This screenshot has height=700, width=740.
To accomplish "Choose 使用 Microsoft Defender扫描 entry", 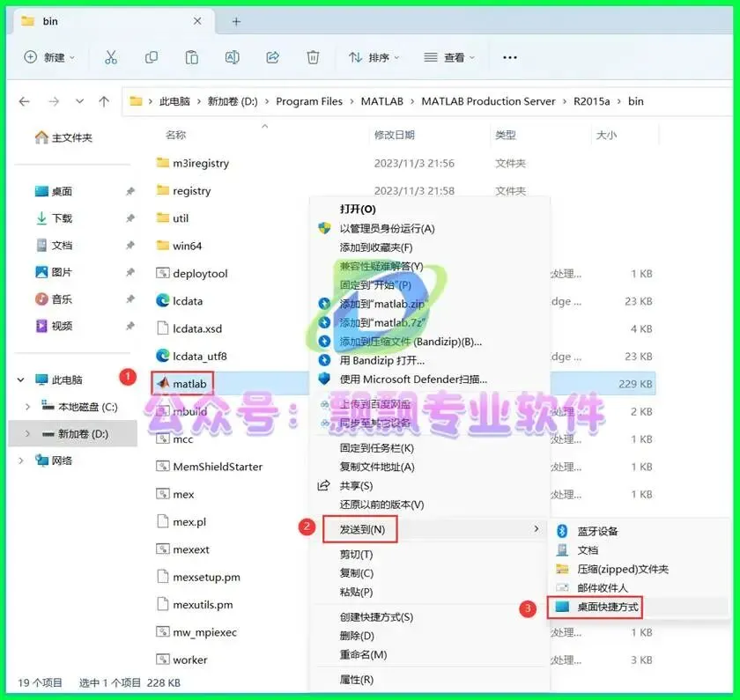I will pos(413,379).
